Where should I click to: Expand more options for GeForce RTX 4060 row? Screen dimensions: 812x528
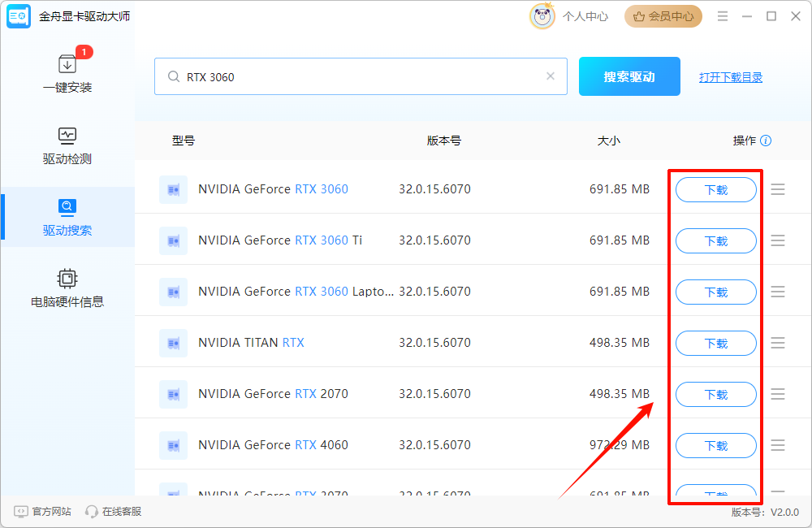click(778, 445)
